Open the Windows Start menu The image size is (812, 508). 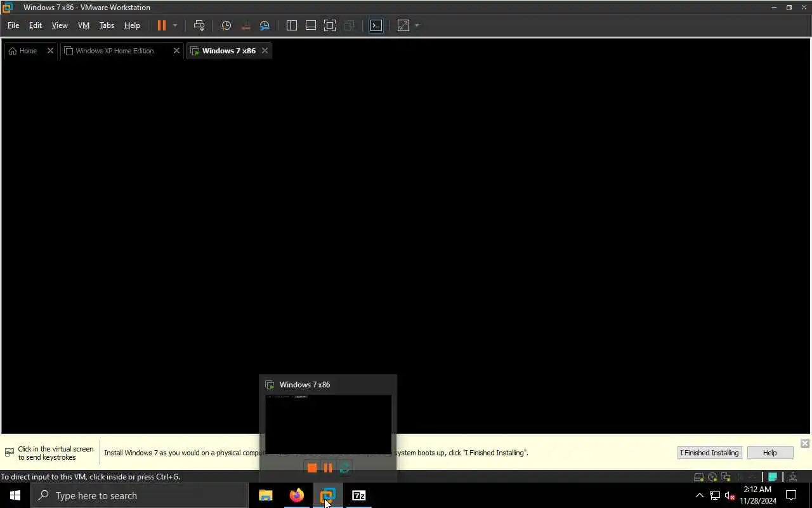click(x=15, y=495)
